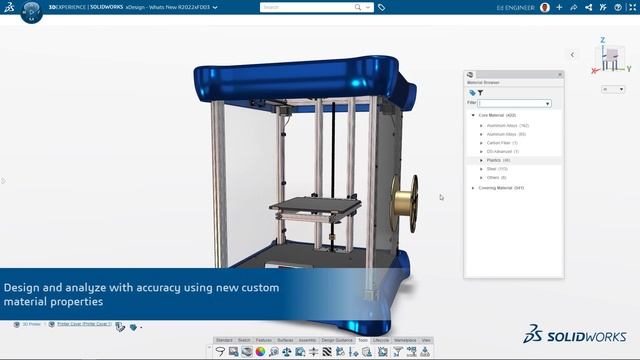The width and height of the screenshot is (640, 360).
Task: Click the filter funnel icon in Material Browser
Action: click(x=480, y=93)
